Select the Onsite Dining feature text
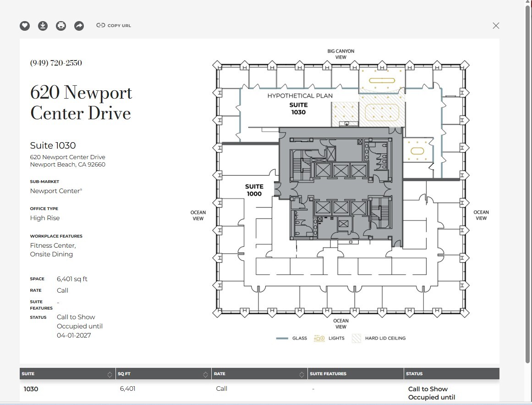532x405 pixels. pyautogui.click(x=51, y=254)
